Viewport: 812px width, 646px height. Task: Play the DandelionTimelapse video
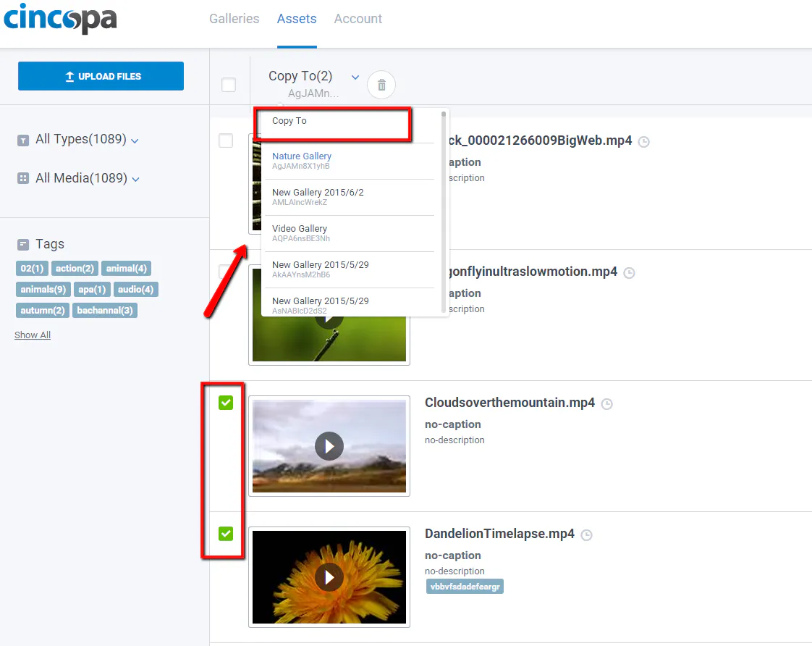point(329,577)
